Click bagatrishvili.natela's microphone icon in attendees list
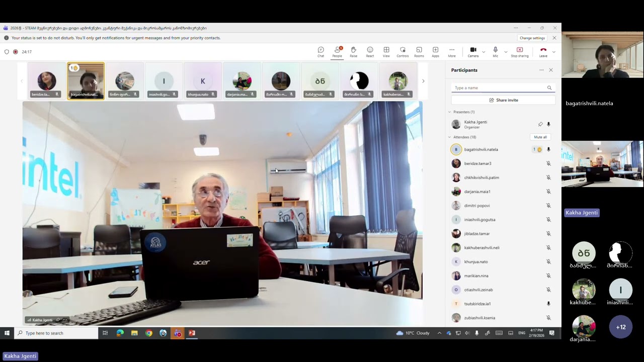The image size is (644, 362). (548, 149)
